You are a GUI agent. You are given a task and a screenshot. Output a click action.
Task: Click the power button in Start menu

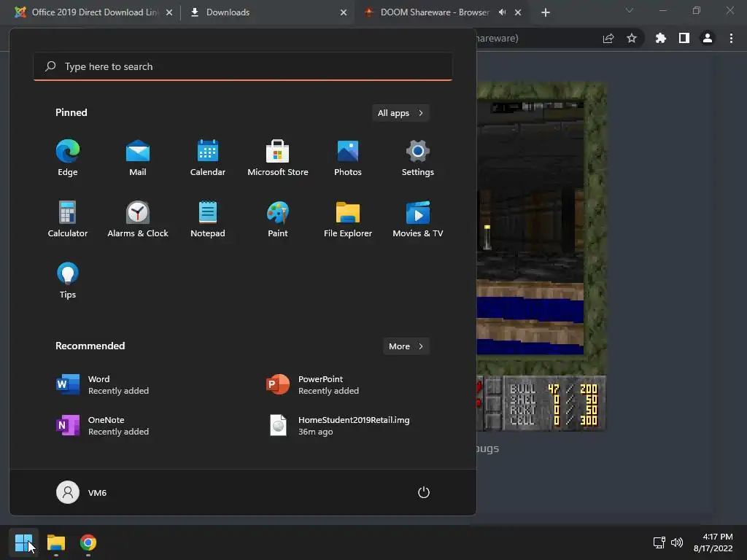pos(424,492)
